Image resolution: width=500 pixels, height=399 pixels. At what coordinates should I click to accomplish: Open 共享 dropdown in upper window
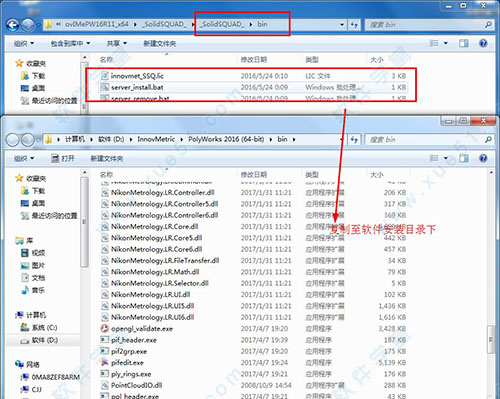click(x=117, y=43)
